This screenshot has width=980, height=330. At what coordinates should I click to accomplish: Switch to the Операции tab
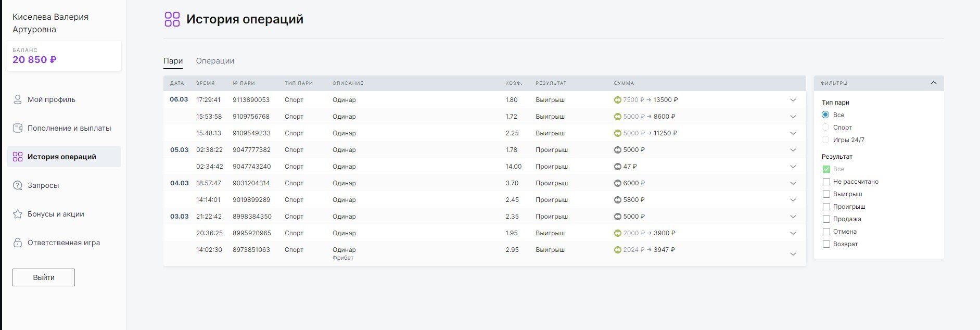point(215,61)
